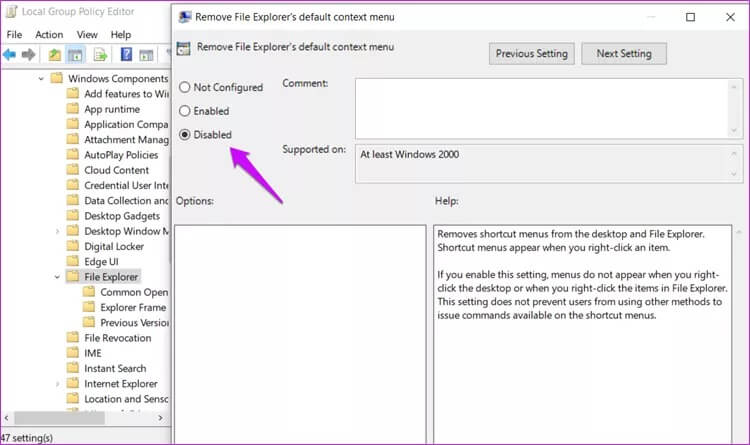Click the IME folder icon
Screen dimensions: 750x445
[x=73, y=353]
